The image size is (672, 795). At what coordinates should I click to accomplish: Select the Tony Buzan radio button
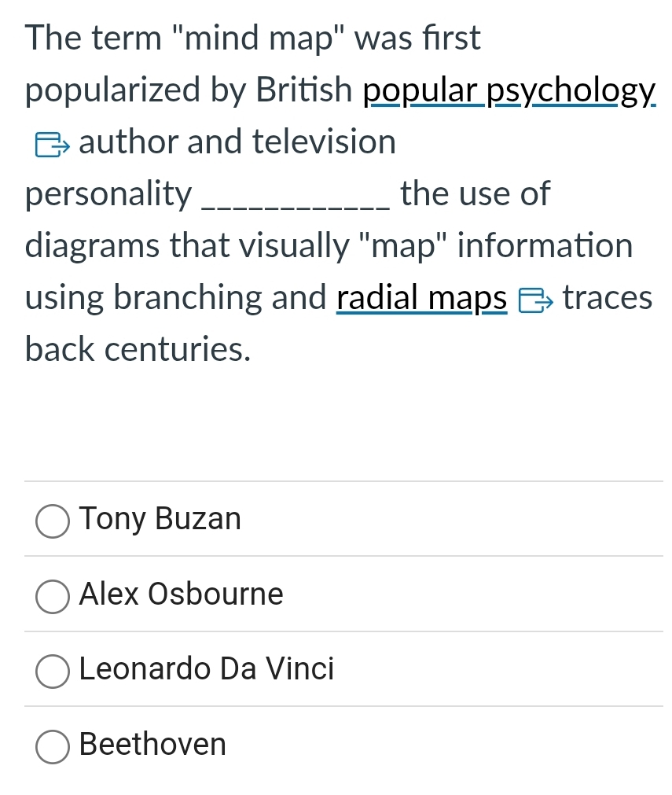pos(51,521)
